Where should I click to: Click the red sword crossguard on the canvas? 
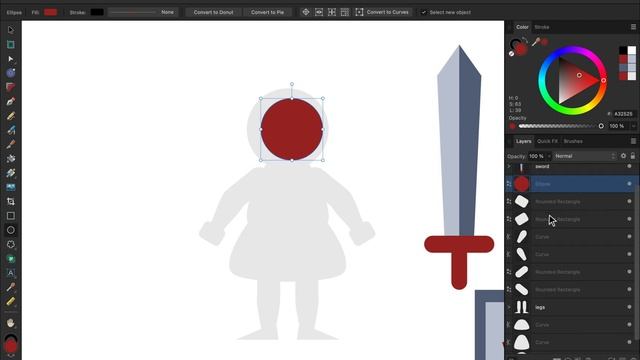[459, 244]
